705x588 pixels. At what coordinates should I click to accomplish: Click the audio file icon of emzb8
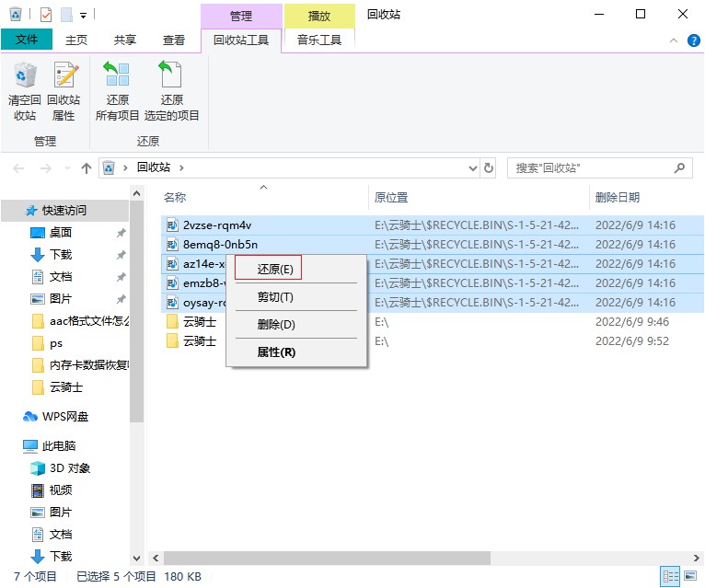point(172,283)
